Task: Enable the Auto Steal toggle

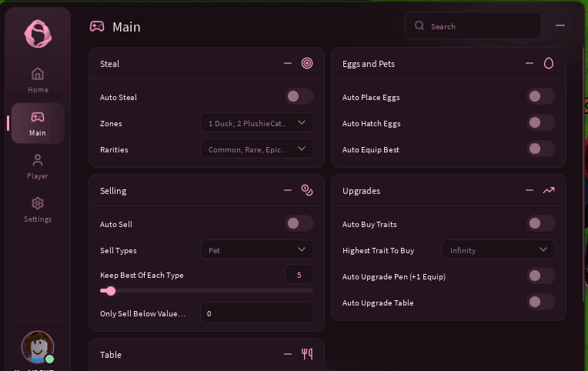Action: 299,97
